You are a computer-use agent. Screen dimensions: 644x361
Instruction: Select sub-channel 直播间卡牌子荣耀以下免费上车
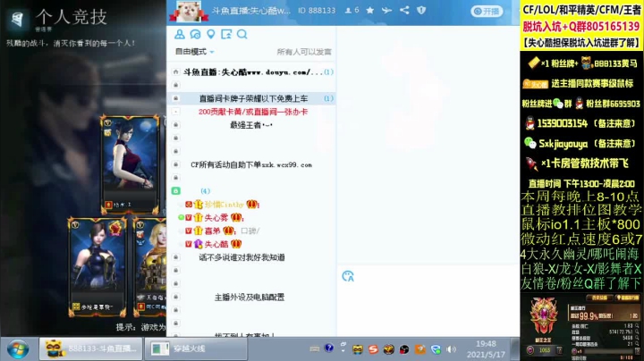tap(253, 98)
